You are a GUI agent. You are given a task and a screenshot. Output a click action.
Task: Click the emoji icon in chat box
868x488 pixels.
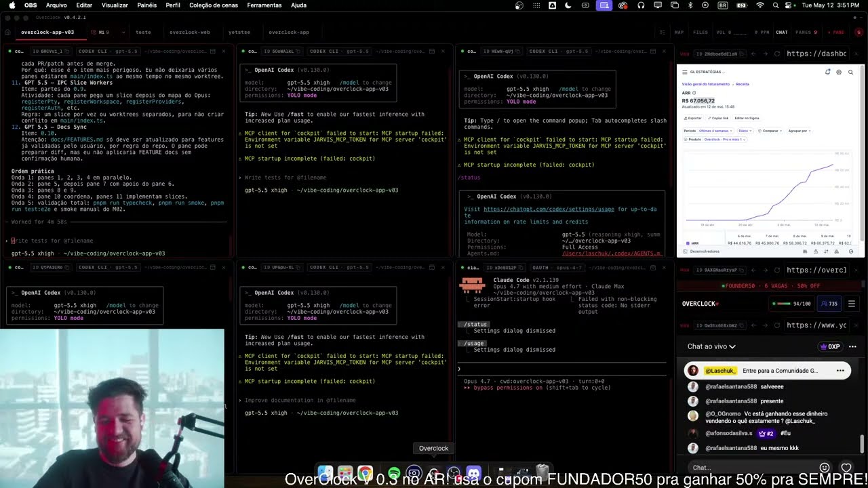click(x=825, y=468)
